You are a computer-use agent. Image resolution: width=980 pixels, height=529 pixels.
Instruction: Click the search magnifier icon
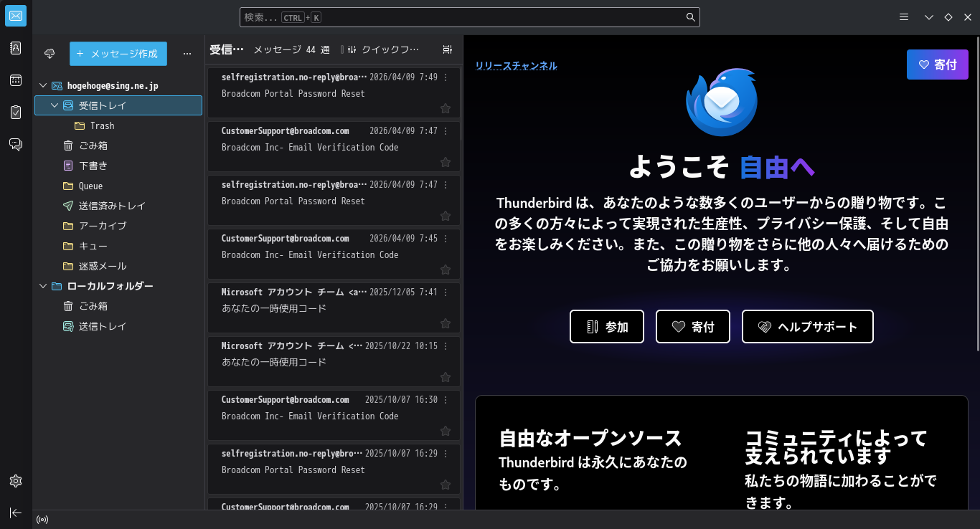[x=690, y=17]
